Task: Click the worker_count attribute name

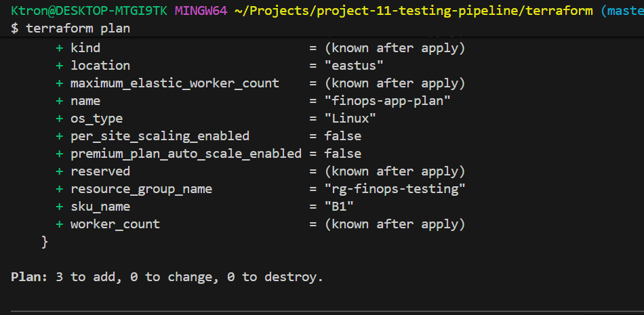Action: [x=115, y=224]
